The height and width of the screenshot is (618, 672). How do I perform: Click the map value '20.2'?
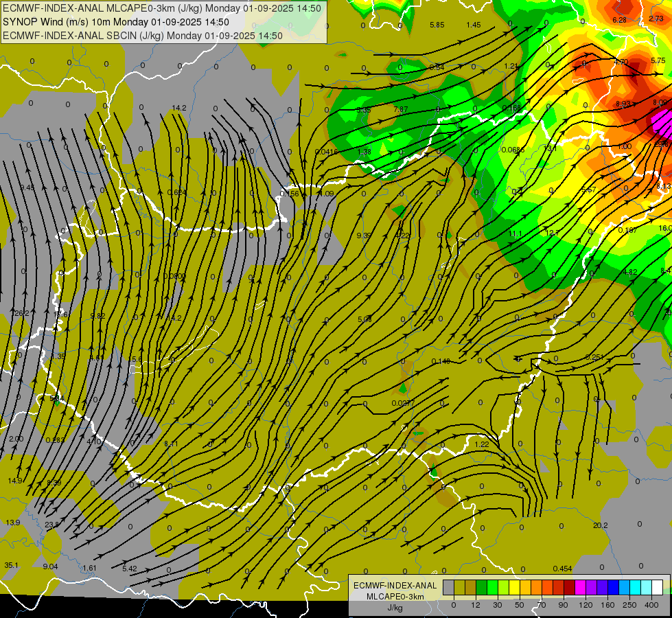pos(601,525)
